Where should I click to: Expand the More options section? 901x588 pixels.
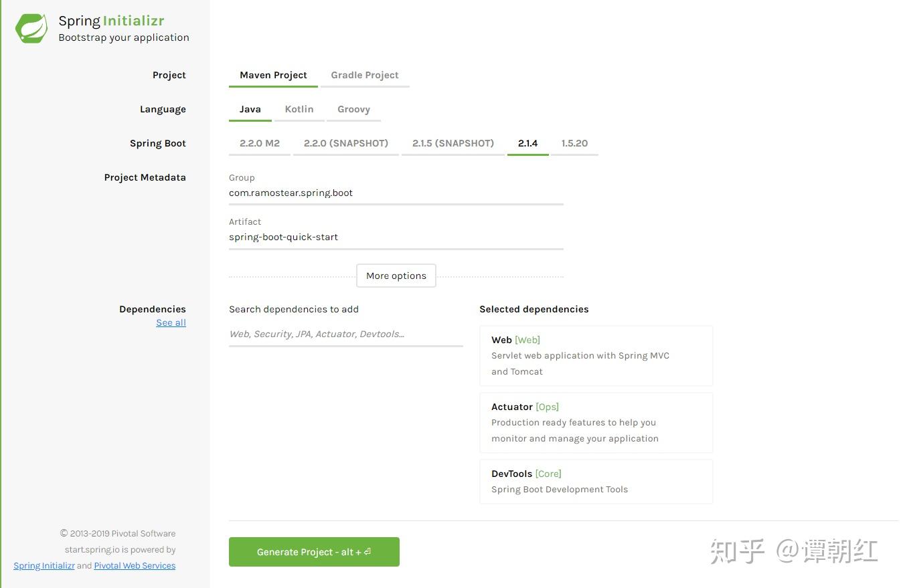click(396, 275)
